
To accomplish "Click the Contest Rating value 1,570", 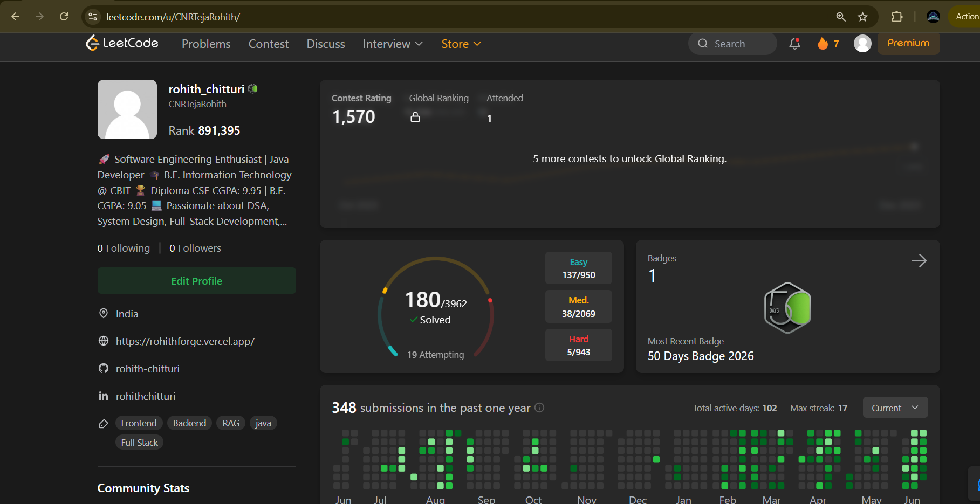I will [354, 117].
